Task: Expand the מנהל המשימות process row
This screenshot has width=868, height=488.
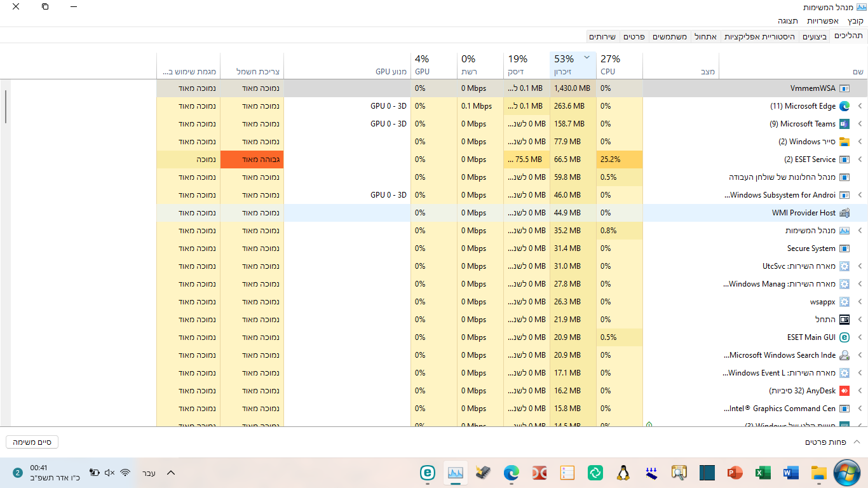Action: click(x=860, y=231)
